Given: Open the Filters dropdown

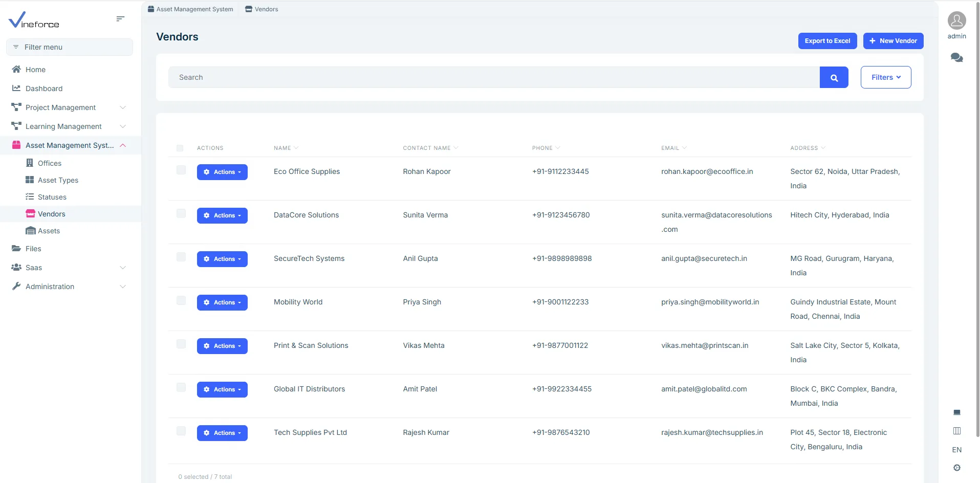Looking at the screenshot, I should (885, 77).
